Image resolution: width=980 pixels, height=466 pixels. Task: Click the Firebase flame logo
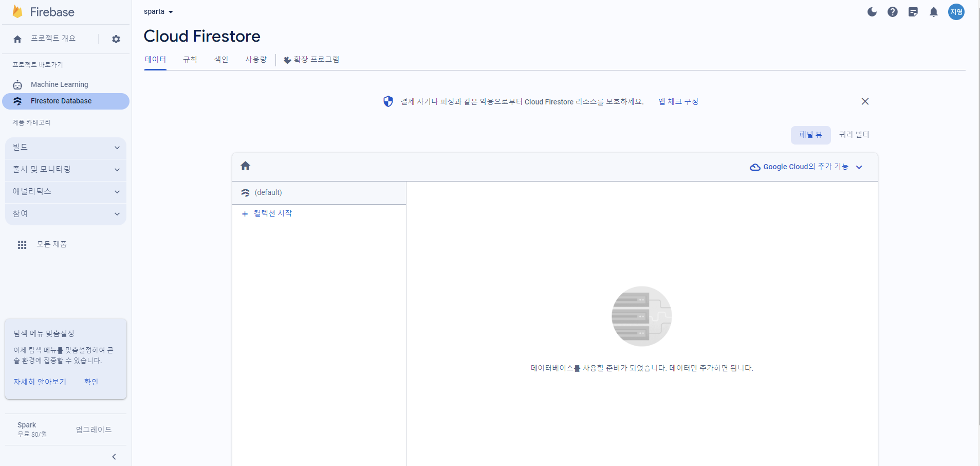click(x=17, y=11)
